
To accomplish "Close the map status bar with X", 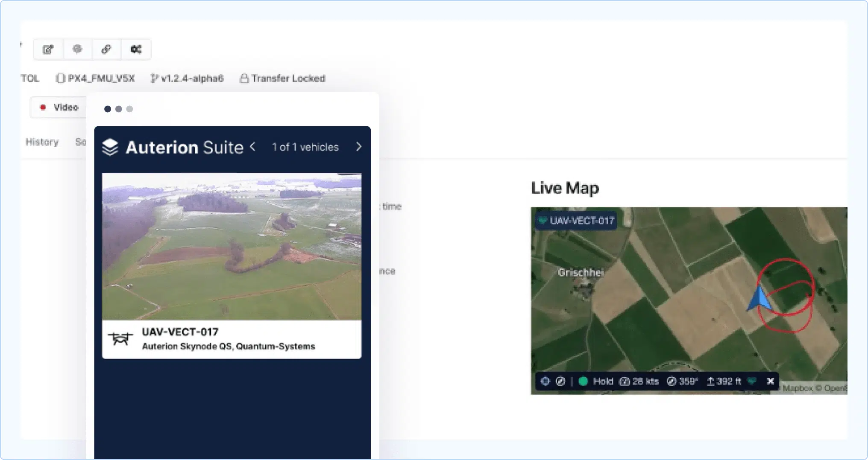I will point(771,381).
